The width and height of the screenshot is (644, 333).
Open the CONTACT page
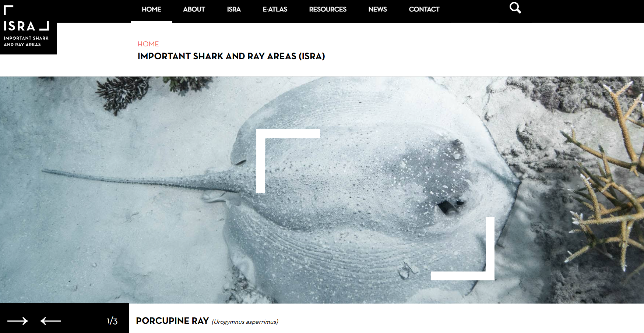424,9
